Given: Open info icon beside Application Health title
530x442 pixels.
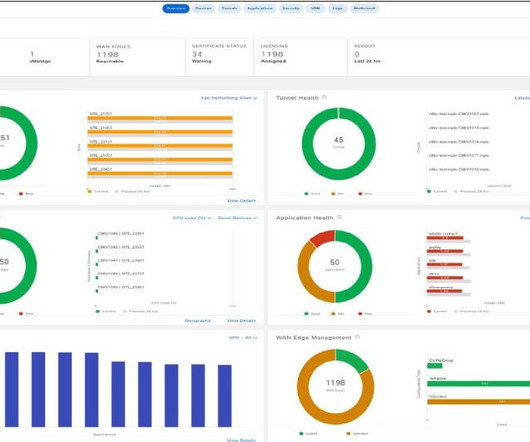Looking at the screenshot, I should tap(339, 217).
